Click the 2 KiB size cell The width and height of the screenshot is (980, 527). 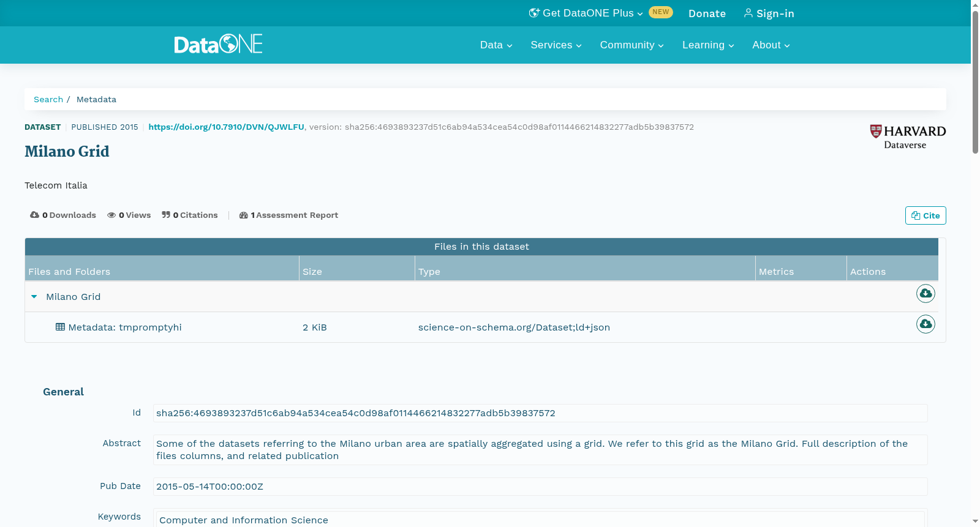[x=315, y=327]
